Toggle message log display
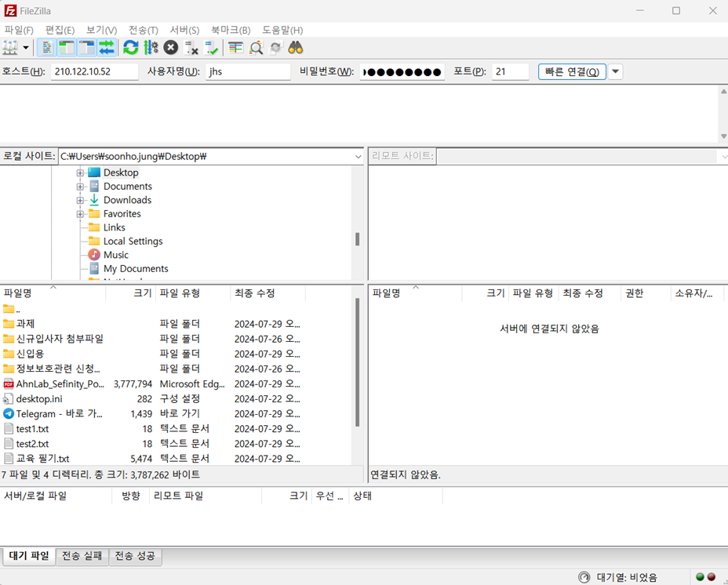This screenshot has height=585, width=728. [x=46, y=48]
